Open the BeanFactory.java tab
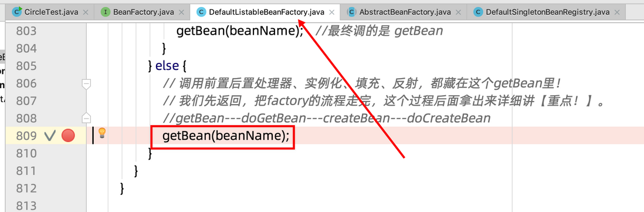 (x=137, y=12)
